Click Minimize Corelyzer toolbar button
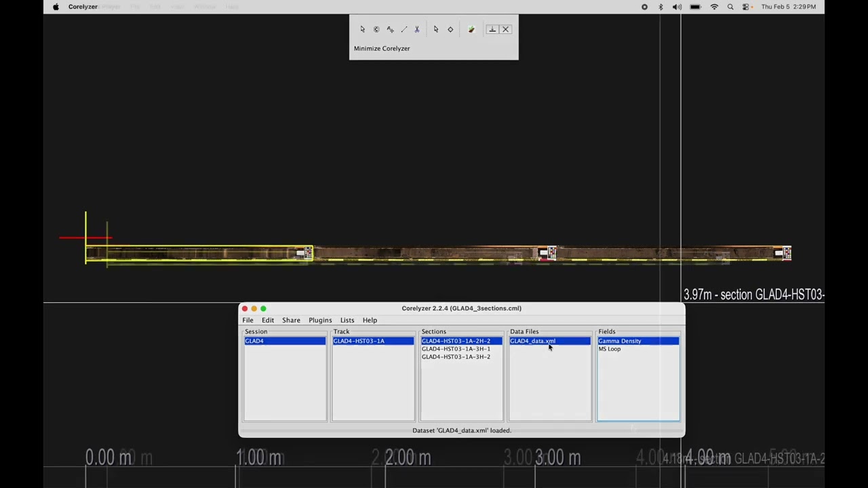The height and width of the screenshot is (488, 868). pyautogui.click(x=492, y=29)
